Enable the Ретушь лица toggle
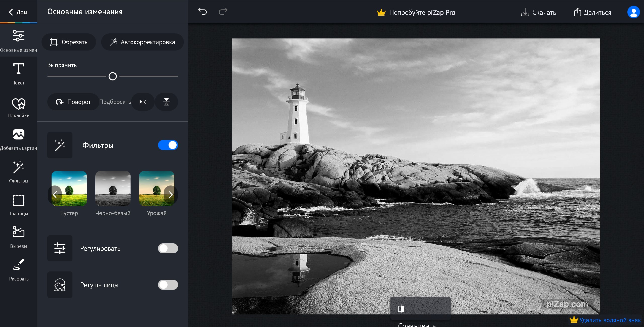Viewport: 644px width, 327px height. [168, 285]
